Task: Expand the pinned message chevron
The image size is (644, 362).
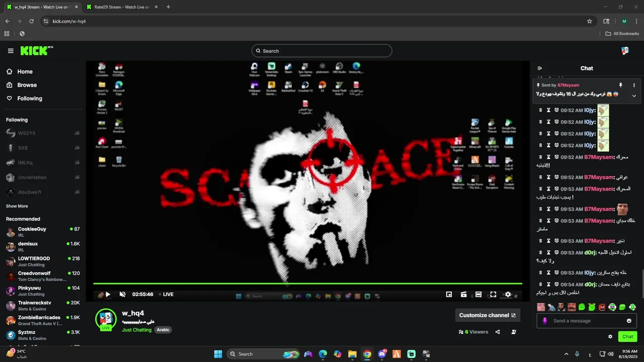Action: coord(634,96)
